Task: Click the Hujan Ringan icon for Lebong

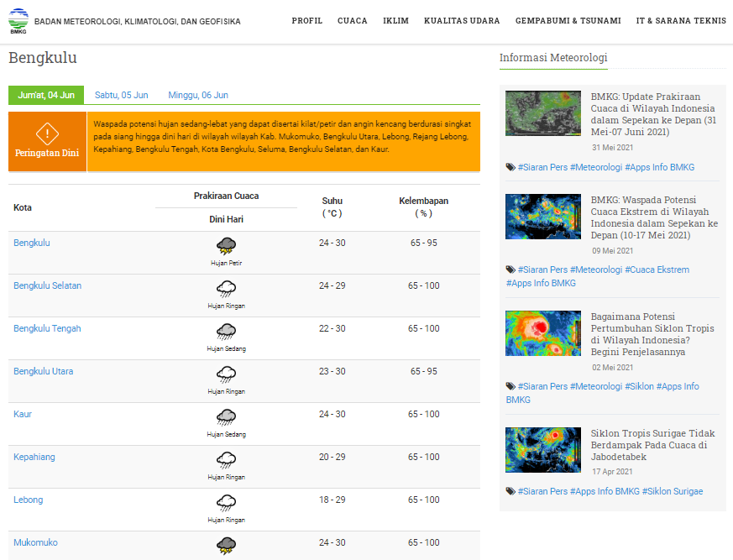Action: coord(226,503)
